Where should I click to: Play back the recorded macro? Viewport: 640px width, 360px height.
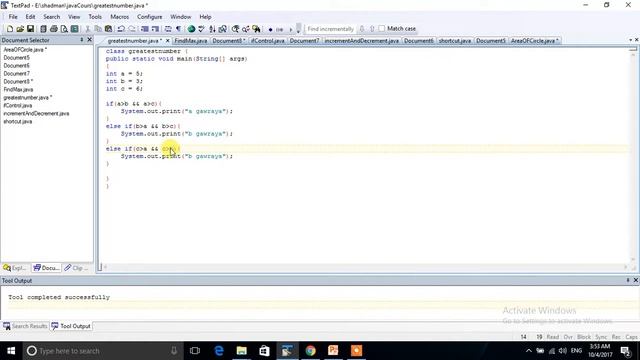pos(291,29)
